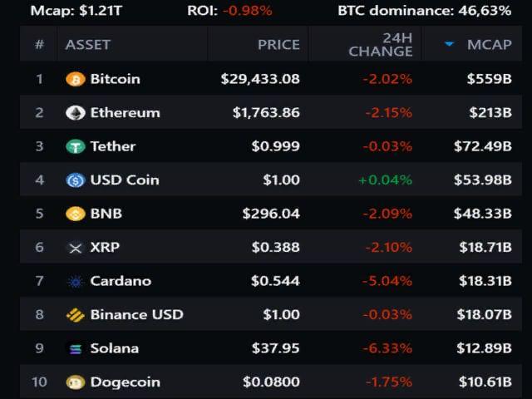Click the Tether logo icon
Viewport: 532px width, 399px height.
76,146
